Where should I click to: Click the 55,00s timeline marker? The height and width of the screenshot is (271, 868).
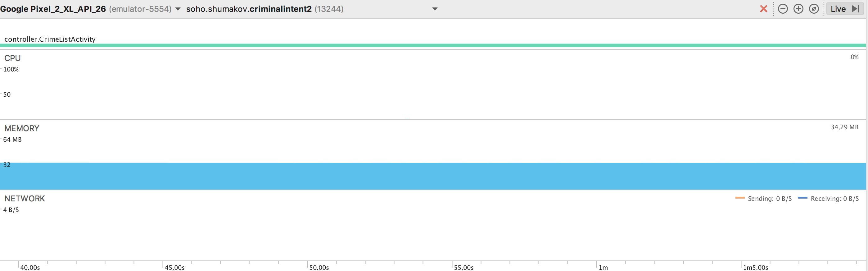click(464, 267)
